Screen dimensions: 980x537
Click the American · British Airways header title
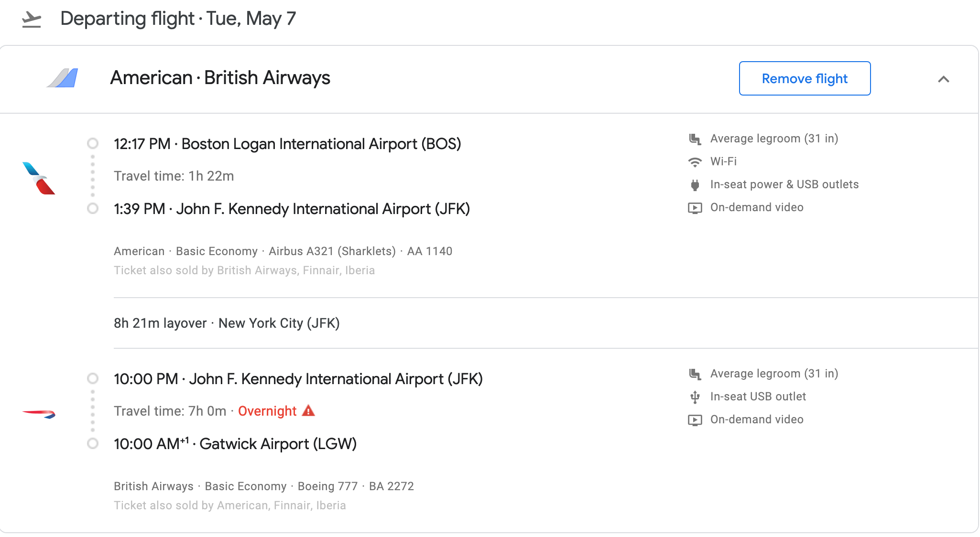coord(220,78)
